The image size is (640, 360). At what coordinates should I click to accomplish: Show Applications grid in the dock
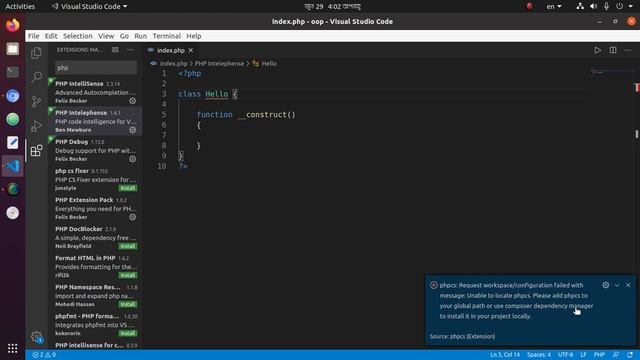13,348
